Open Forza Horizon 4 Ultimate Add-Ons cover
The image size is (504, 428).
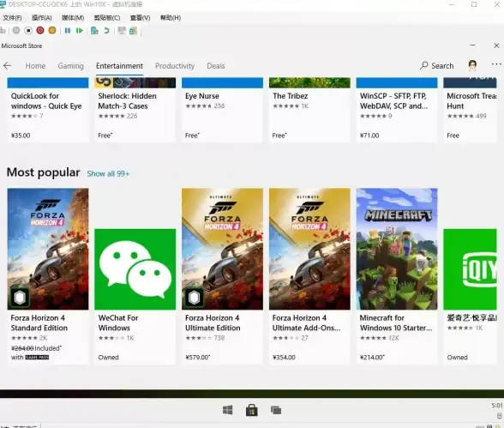tap(309, 250)
